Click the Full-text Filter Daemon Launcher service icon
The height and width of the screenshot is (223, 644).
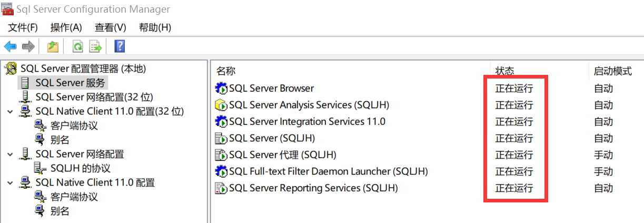(221, 171)
